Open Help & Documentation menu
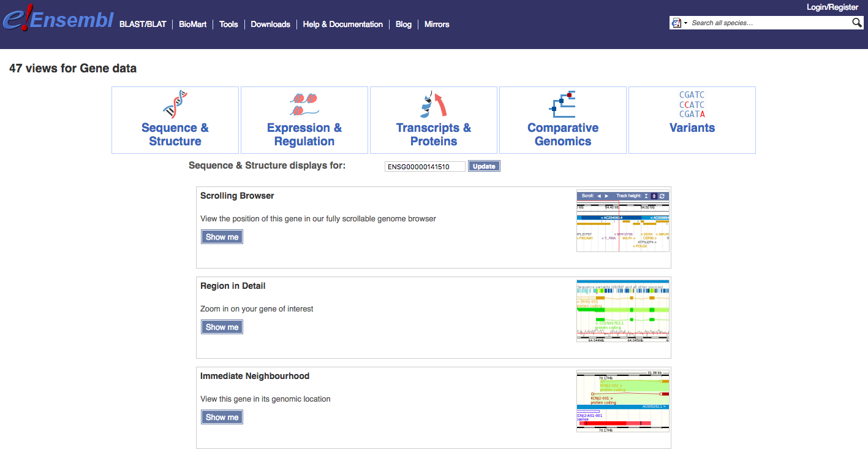The image size is (868, 455). (x=343, y=25)
